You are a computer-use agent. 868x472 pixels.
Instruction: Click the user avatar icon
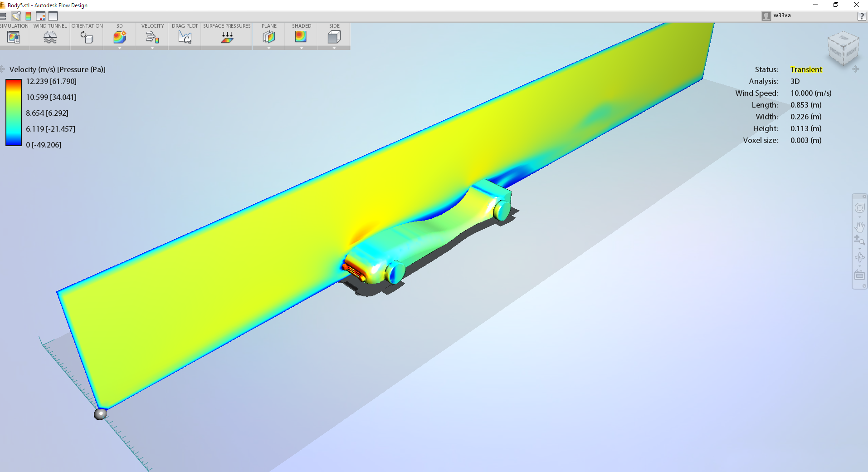tap(766, 16)
